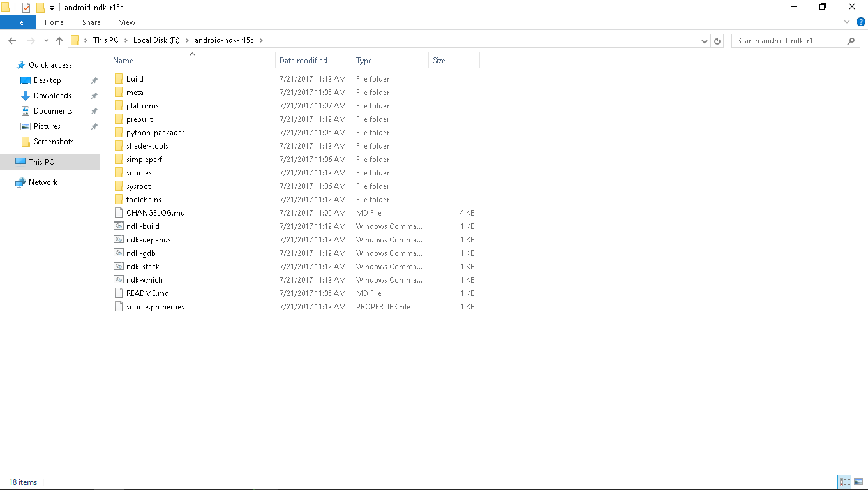Open the File menu
This screenshot has height=490, width=868.
click(x=18, y=22)
